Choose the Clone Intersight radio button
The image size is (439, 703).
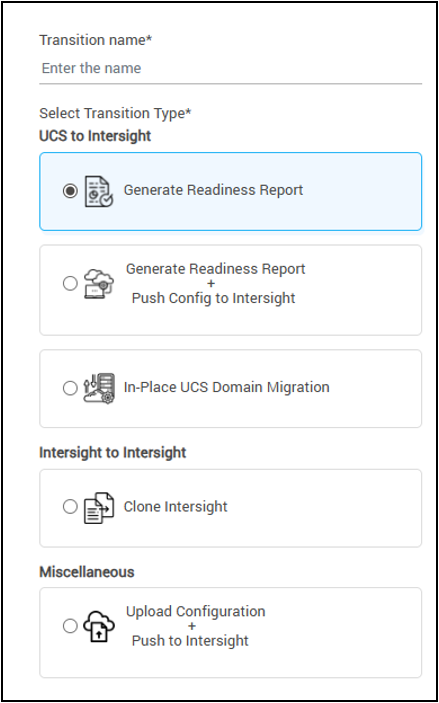point(70,507)
